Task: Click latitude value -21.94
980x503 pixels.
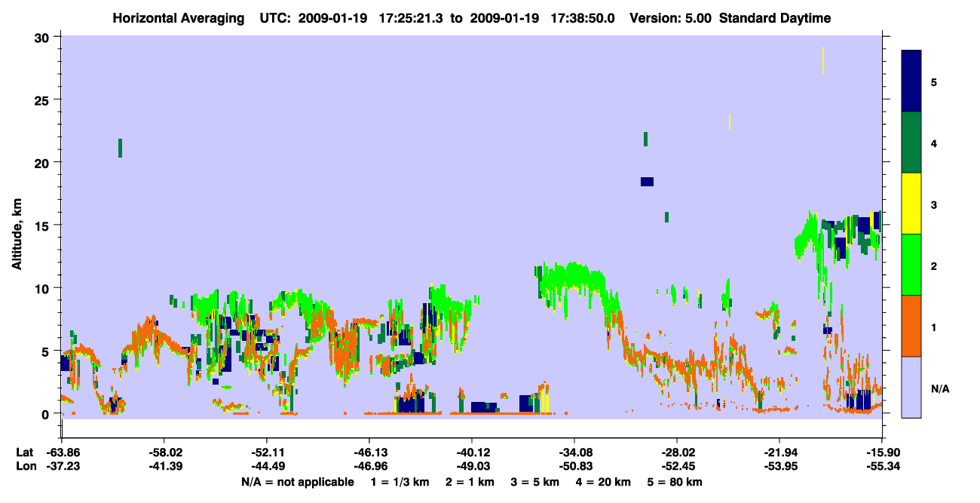Action: point(779,452)
